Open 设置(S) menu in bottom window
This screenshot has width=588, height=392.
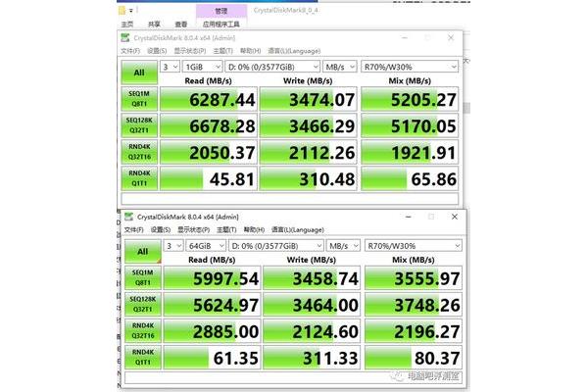pos(161,229)
